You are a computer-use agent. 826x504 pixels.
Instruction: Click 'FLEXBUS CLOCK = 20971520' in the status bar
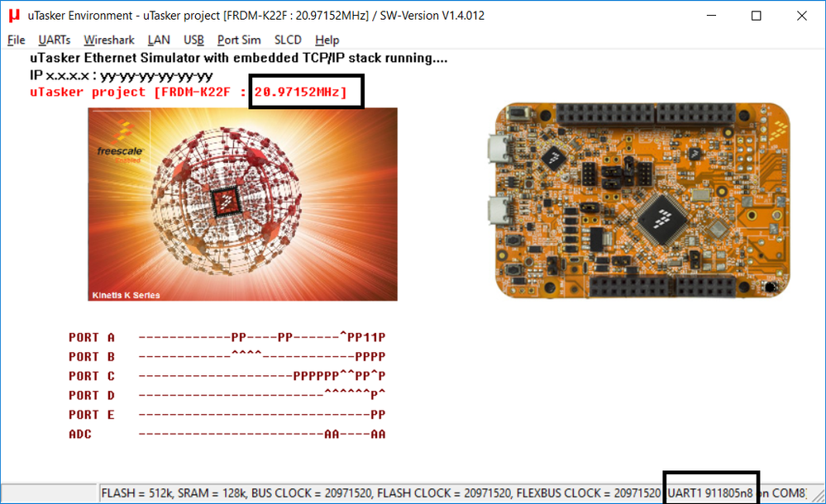pyautogui.click(x=589, y=493)
